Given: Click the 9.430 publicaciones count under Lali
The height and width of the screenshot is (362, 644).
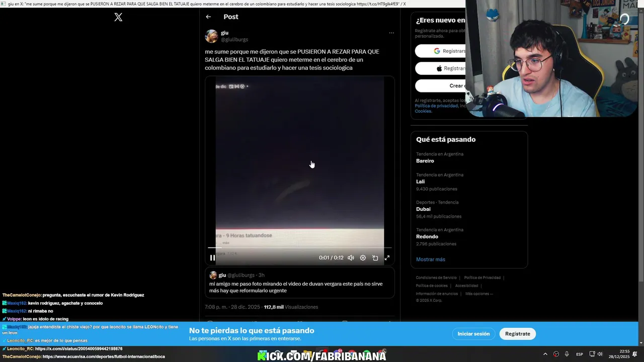Looking at the screenshot, I should pyautogui.click(x=437, y=189).
